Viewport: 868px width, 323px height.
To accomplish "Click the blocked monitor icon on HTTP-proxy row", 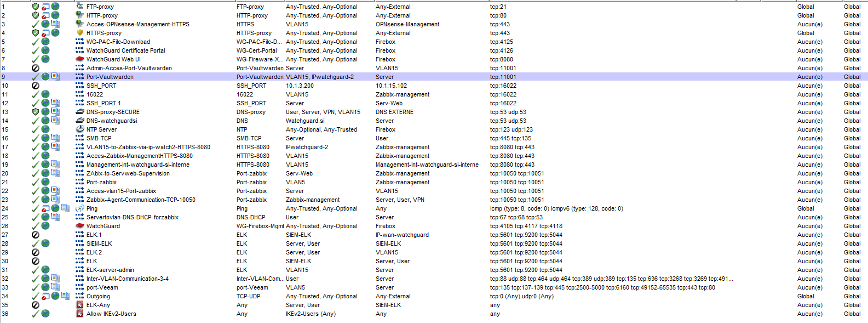I will coord(45,15).
